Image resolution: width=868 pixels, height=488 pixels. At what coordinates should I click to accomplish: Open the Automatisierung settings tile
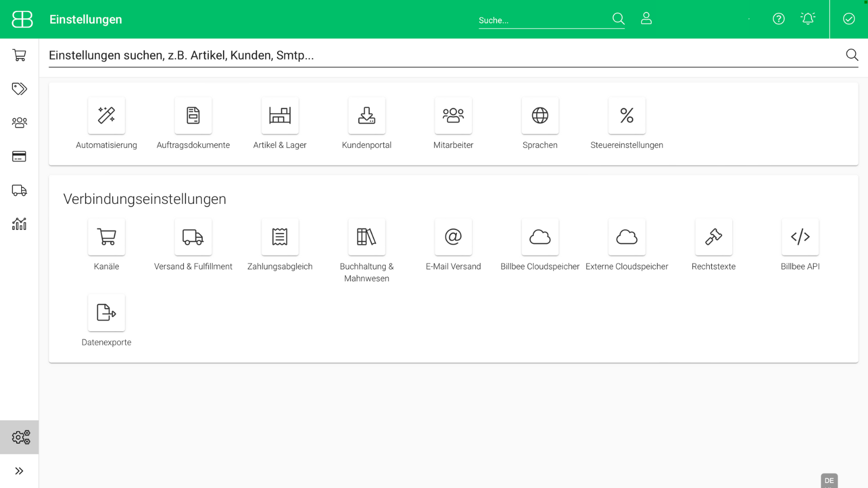106,115
